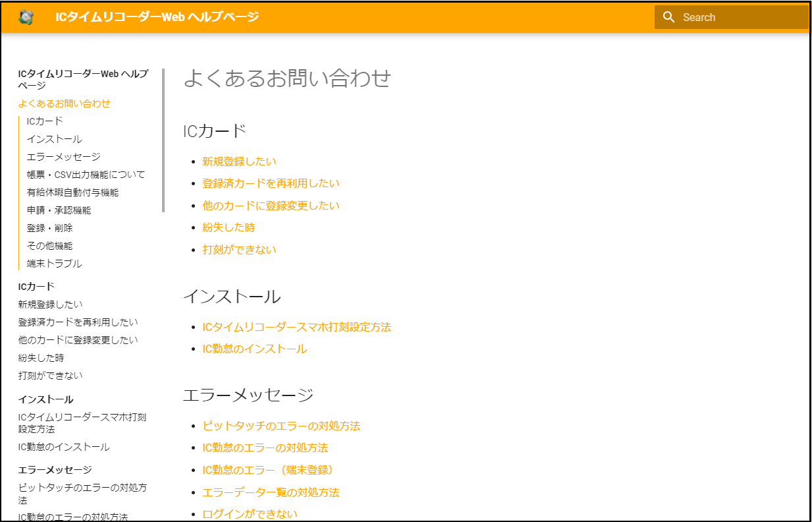The height and width of the screenshot is (522, 812).
Task: Open the ICタイムリコーダーWeb ヘルプページ header title
Action: point(157,17)
